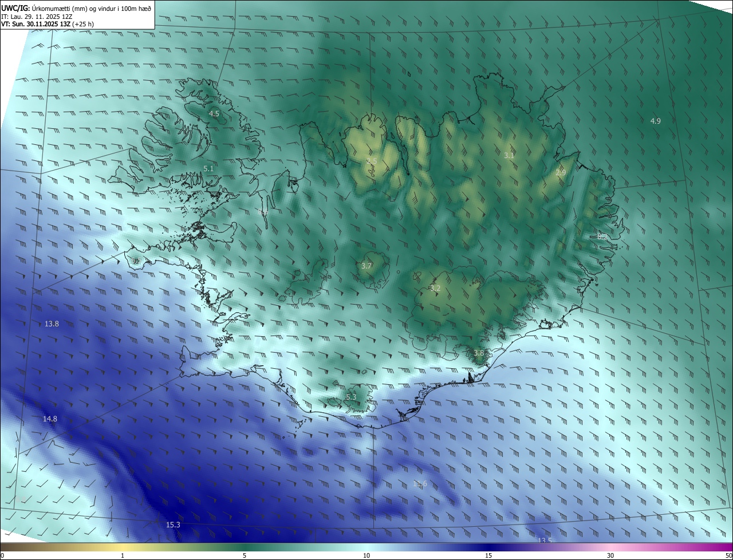Click the 2.9 value label on the map

click(x=561, y=172)
